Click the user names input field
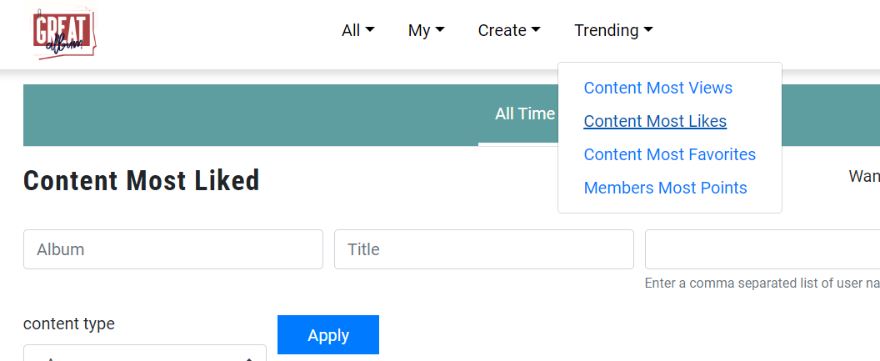 [762, 249]
